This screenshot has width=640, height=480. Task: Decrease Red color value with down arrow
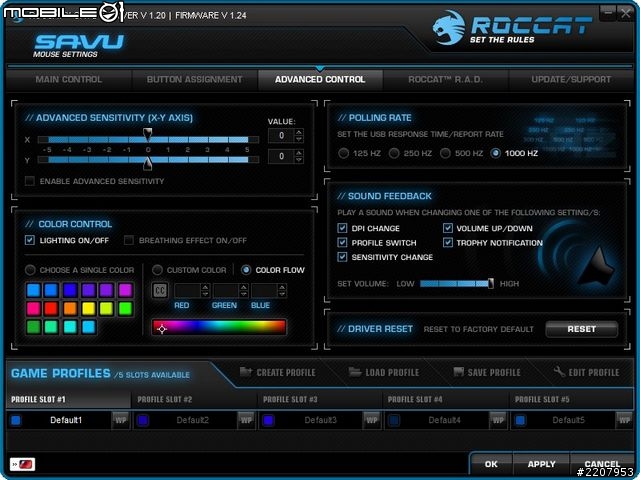(205, 294)
